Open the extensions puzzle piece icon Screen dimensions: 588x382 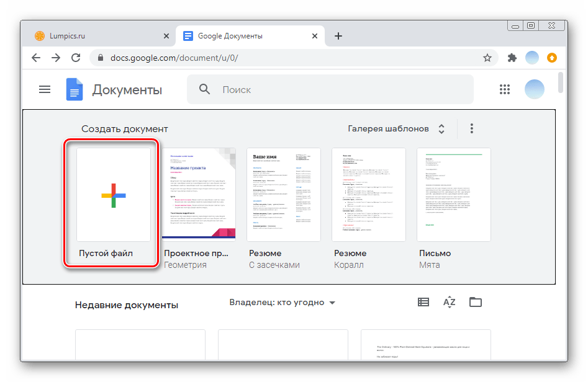pos(512,58)
